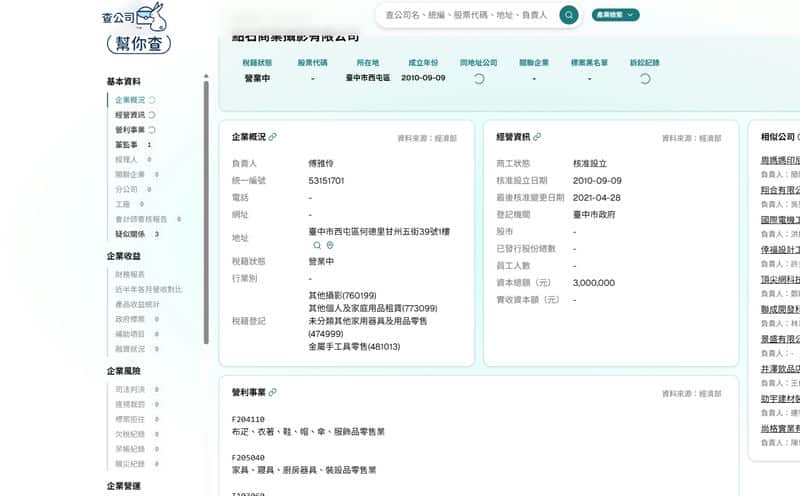Open similar company link starting with 國際電機
Image resolution: width=800 pixels, height=496 pixels.
[x=780, y=220]
